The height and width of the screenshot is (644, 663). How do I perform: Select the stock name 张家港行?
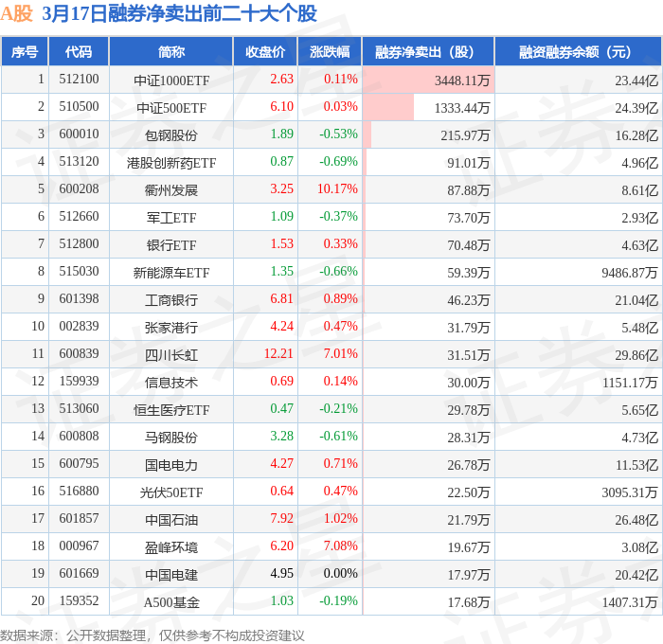[171, 328]
